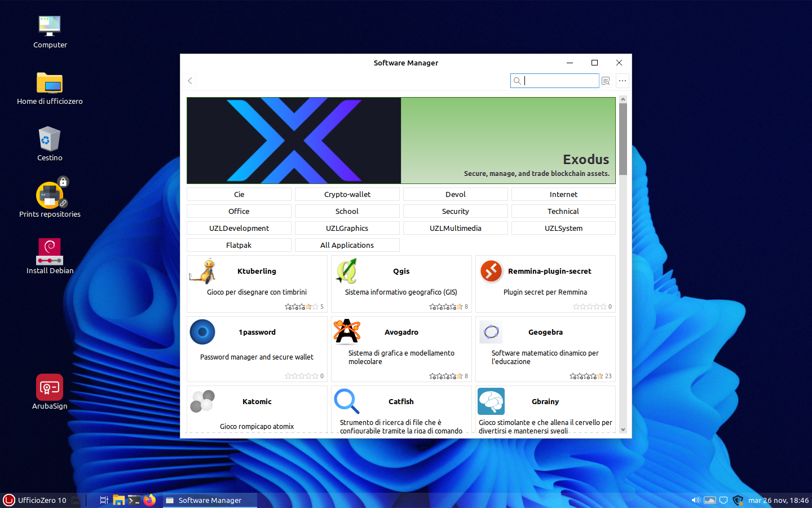The image size is (812, 508).
Task: Open the Exodus featured banner
Action: click(401, 141)
